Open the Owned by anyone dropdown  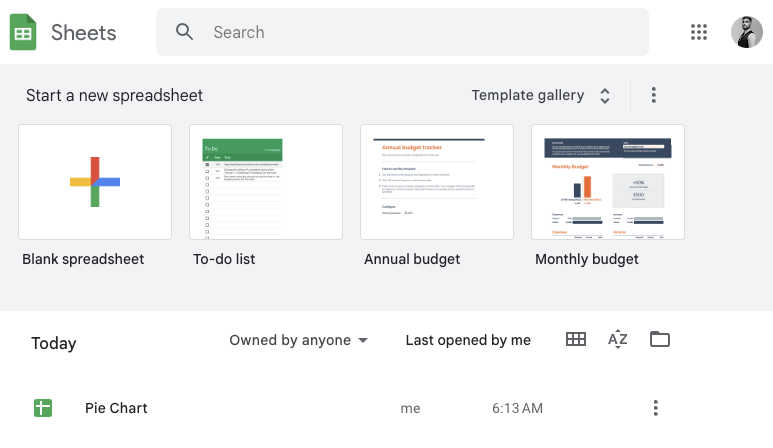click(x=299, y=340)
